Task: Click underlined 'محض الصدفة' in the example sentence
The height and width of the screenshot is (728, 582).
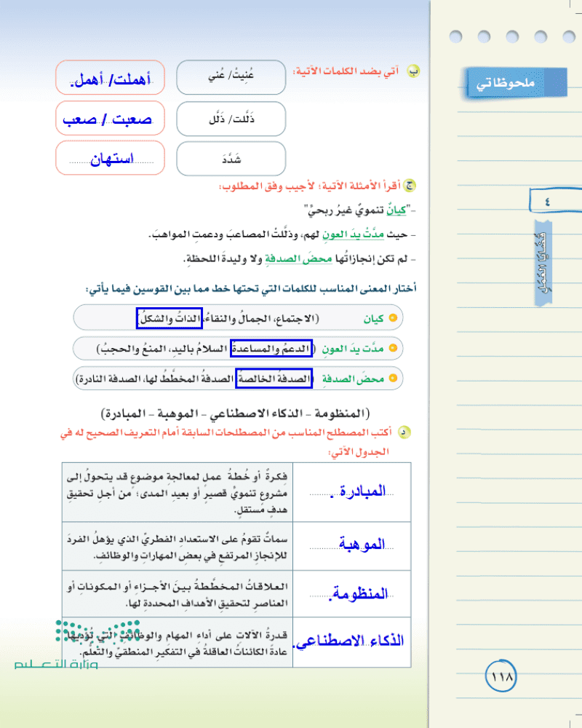Action: (298, 258)
